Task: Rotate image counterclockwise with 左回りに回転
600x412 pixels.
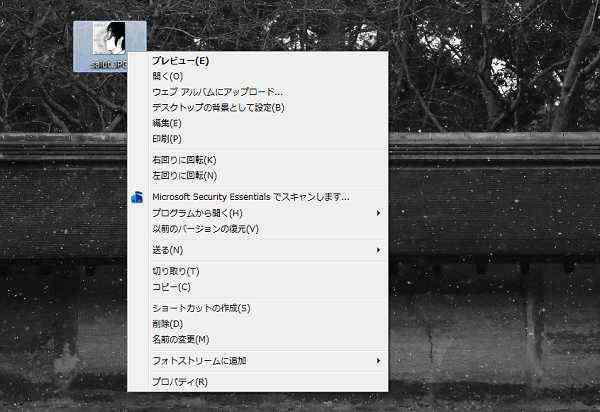Action: pyautogui.click(x=184, y=175)
